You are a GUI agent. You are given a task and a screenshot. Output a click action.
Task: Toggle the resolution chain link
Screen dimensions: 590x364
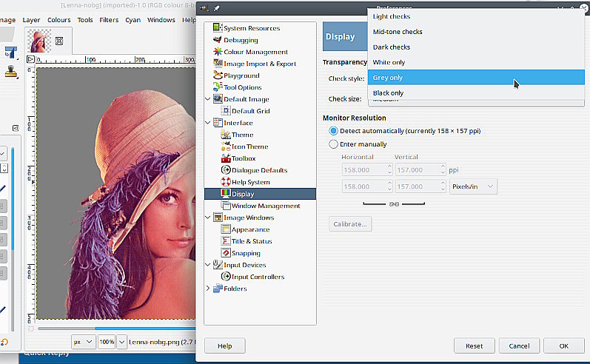click(x=394, y=203)
